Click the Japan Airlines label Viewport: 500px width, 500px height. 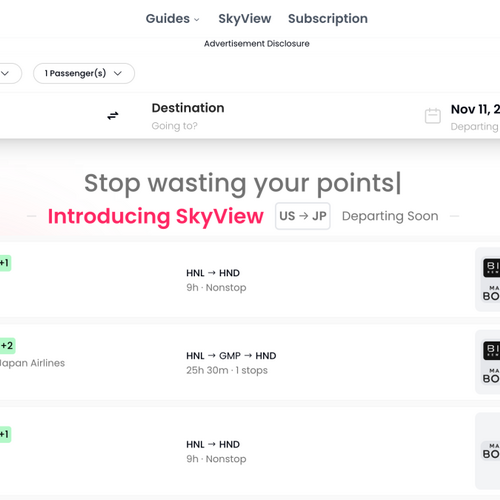[32, 363]
